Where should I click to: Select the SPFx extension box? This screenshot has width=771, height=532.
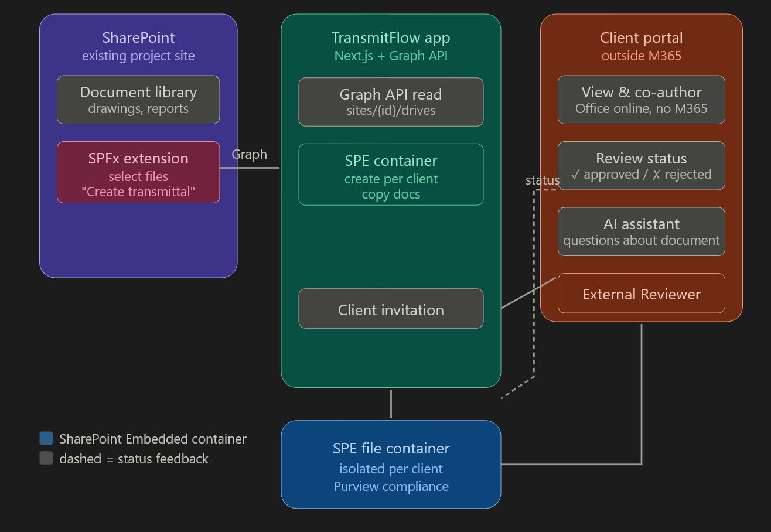click(x=138, y=172)
